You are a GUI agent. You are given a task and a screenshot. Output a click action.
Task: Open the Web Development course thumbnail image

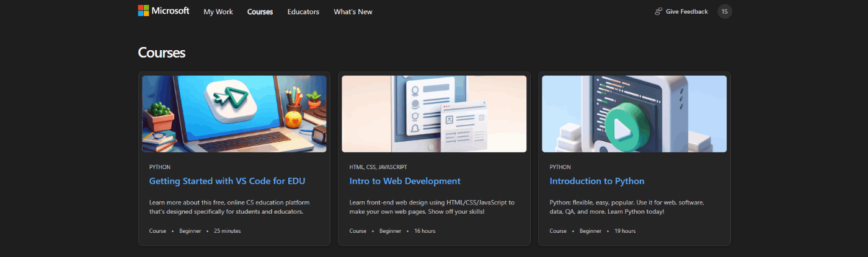[434, 114]
